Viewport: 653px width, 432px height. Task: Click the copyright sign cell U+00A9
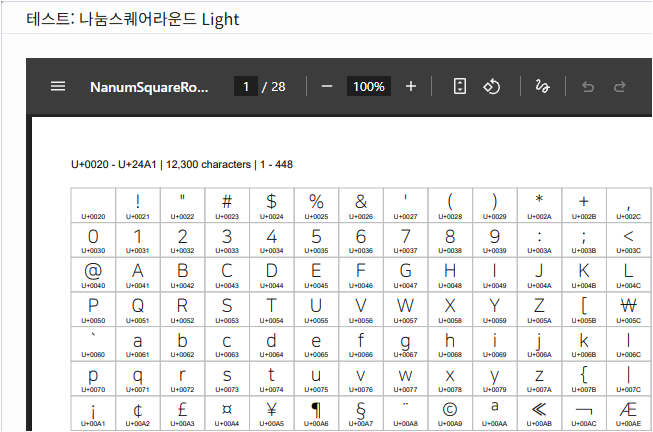(450, 413)
